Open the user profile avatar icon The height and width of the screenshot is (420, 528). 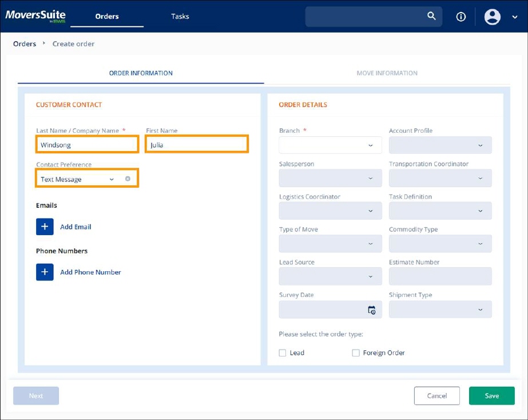point(491,16)
